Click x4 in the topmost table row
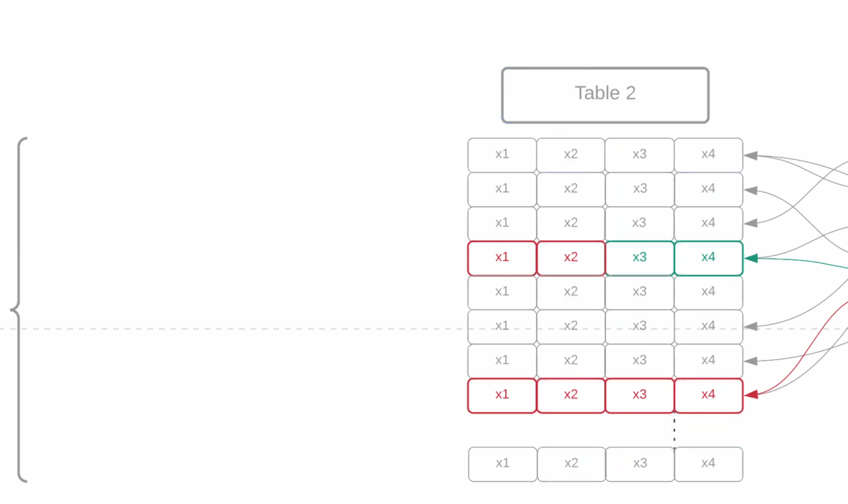This screenshot has height=504, width=848. tap(708, 155)
